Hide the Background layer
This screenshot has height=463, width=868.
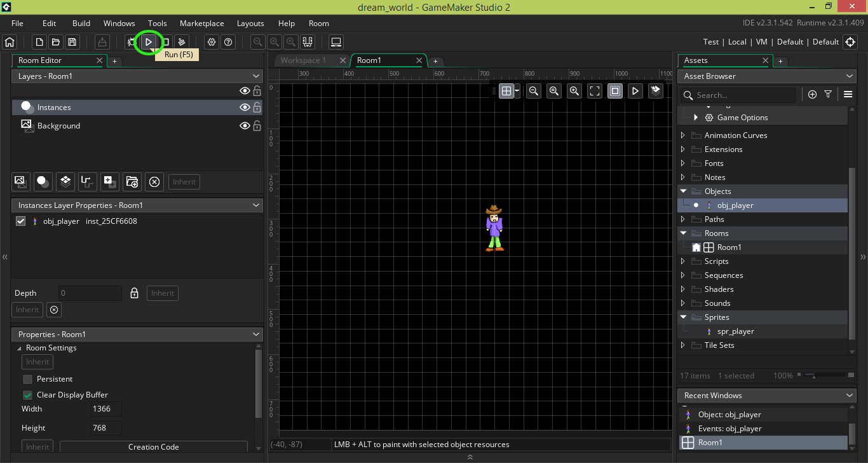(245, 126)
